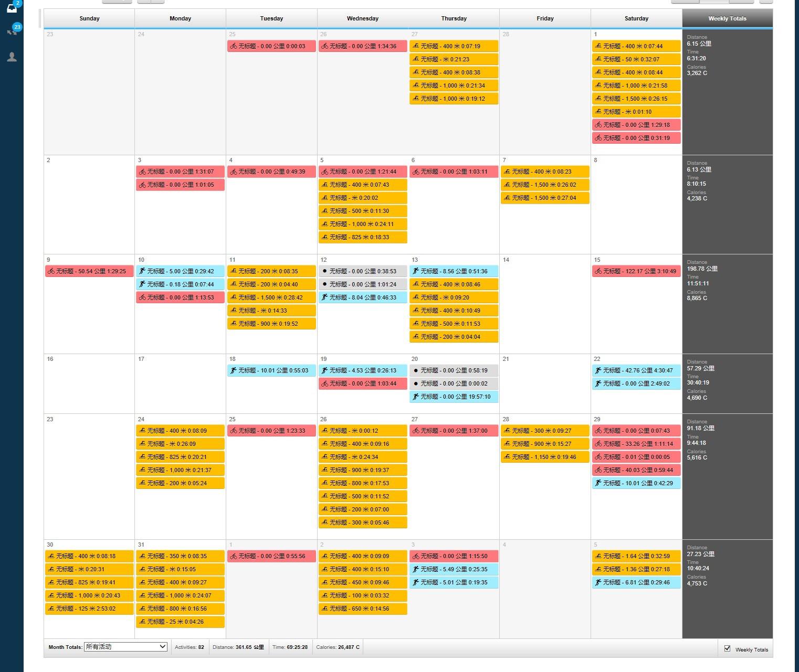Click the month Distance 361.65 公里 total
This screenshot has height=672, width=799.
pos(238,647)
